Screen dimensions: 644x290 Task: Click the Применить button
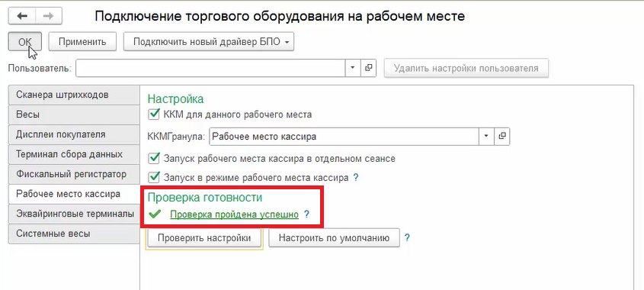[x=82, y=41]
